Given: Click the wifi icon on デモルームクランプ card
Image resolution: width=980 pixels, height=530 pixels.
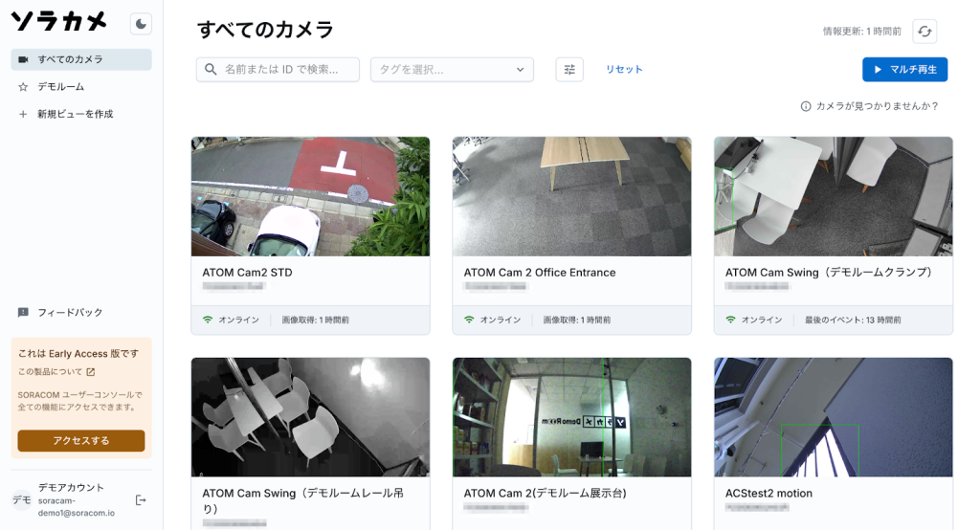Looking at the screenshot, I should click(x=730, y=320).
